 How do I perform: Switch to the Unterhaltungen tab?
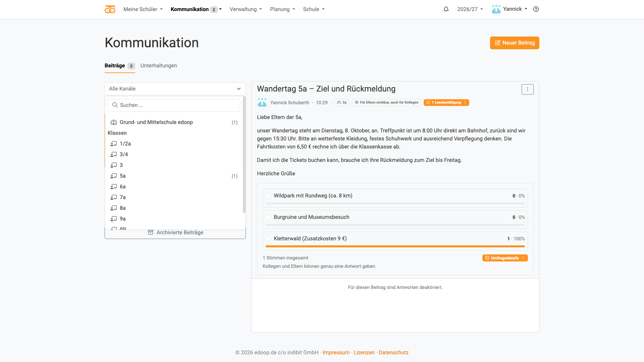(x=159, y=66)
